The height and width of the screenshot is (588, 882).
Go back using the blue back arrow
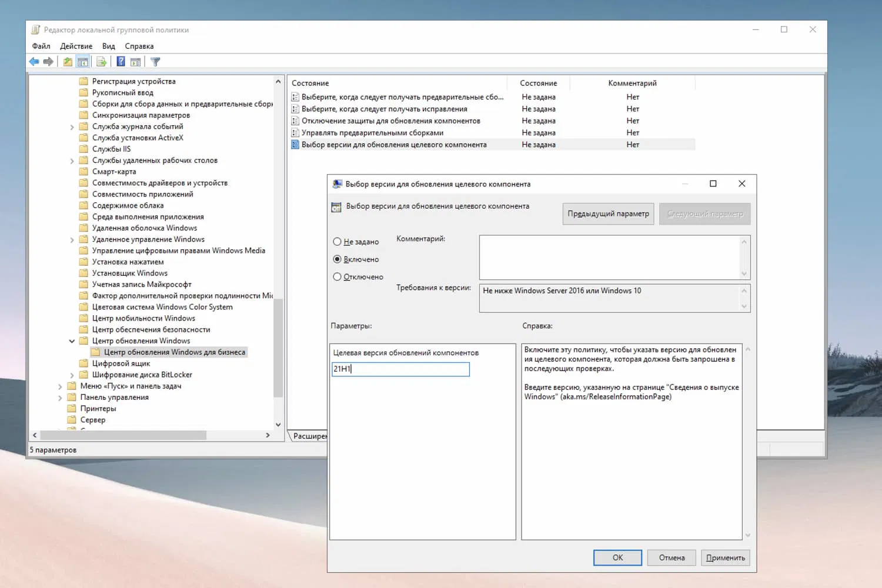(x=34, y=62)
